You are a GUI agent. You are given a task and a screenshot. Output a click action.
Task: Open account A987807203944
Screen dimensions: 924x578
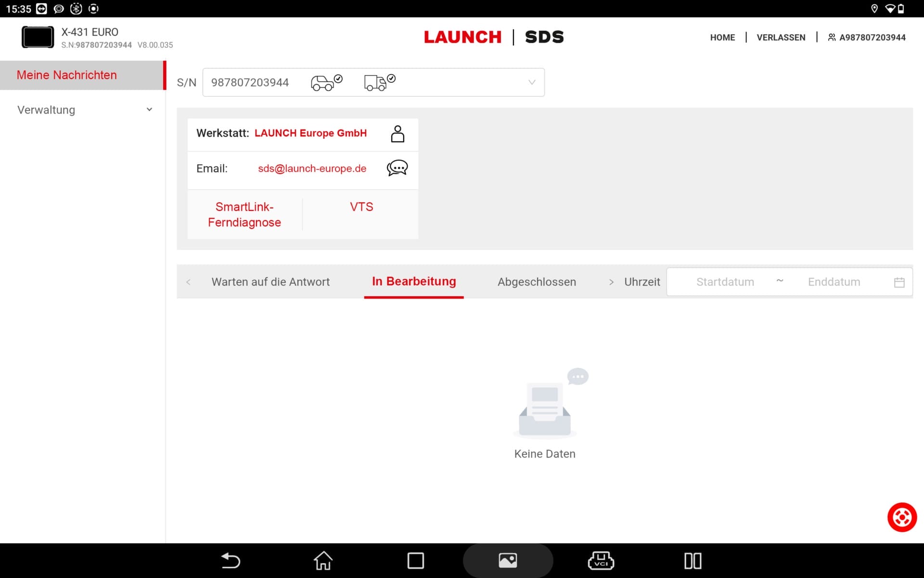[x=872, y=38]
